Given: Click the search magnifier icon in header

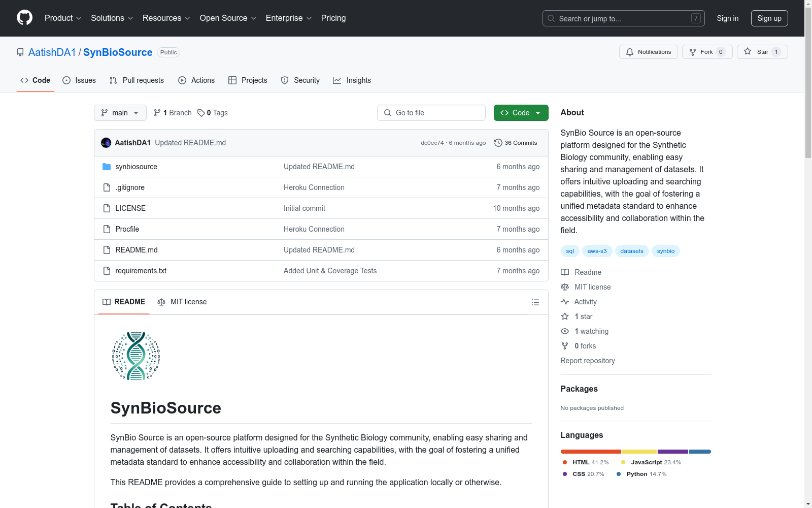Looking at the screenshot, I should [551, 18].
